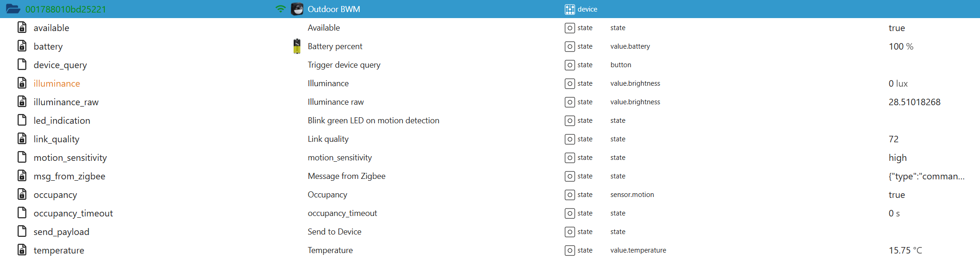This screenshot has width=980, height=260.
Task: Click the illuminance_raw value 28.51018268
Action: click(x=914, y=102)
